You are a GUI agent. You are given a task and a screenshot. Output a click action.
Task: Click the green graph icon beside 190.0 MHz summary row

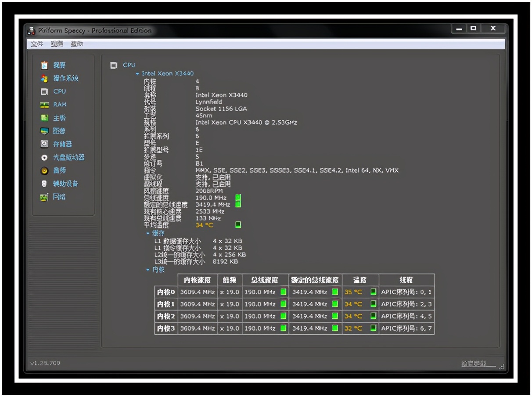(x=238, y=197)
